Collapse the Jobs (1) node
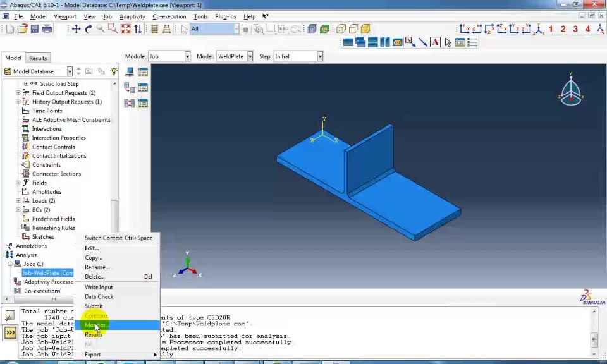607x364 pixels. point(11,264)
